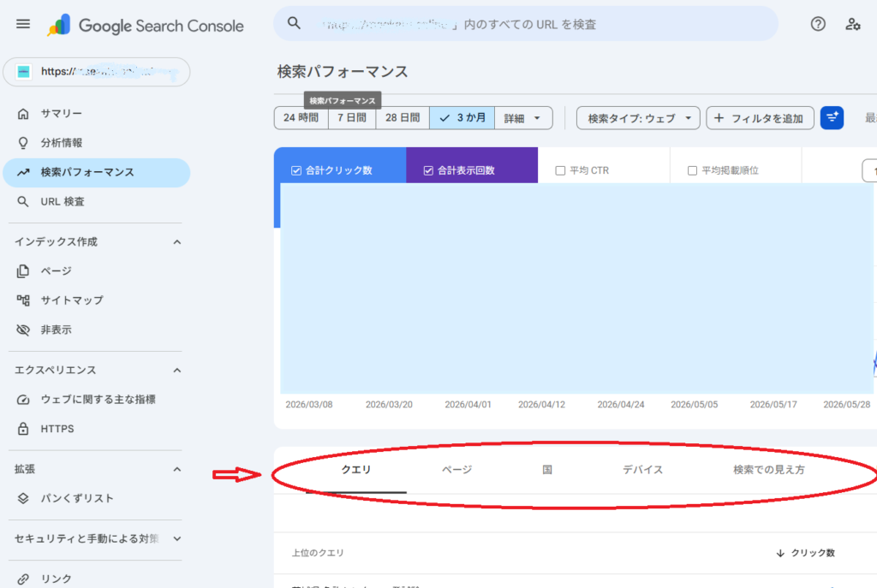Screen dimensions: 877x588
Task: Switch to the 国 tab
Action: pos(547,470)
